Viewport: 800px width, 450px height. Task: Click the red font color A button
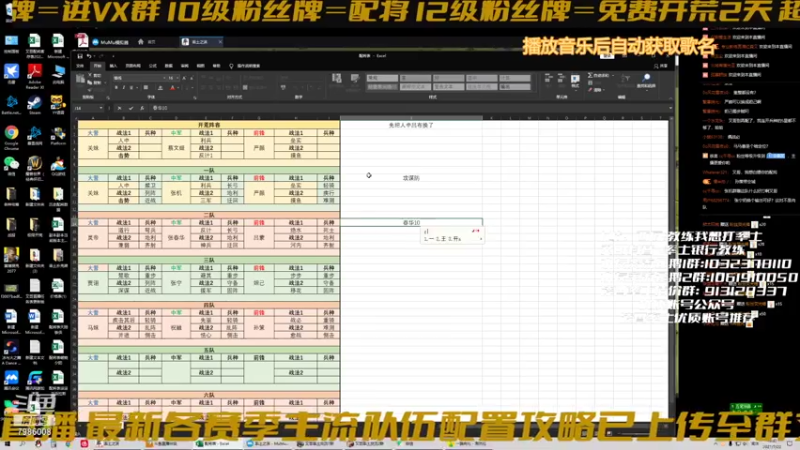coord(172,88)
